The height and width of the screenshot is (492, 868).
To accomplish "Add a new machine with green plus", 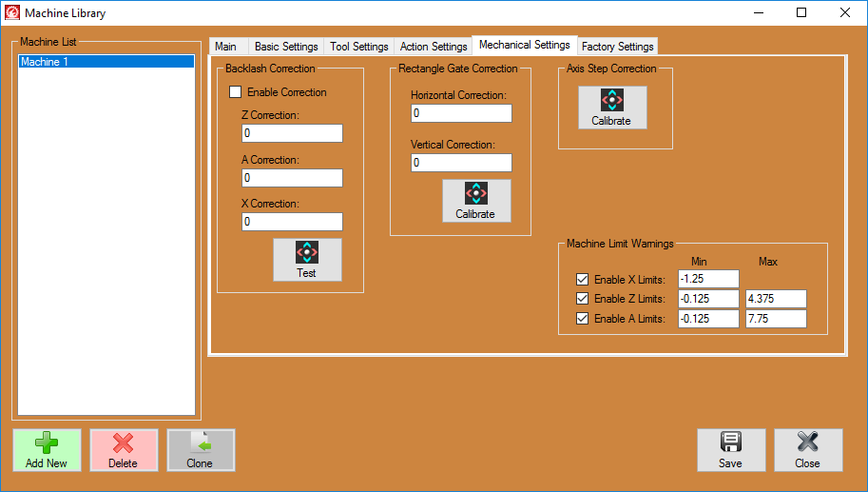I will tap(47, 450).
